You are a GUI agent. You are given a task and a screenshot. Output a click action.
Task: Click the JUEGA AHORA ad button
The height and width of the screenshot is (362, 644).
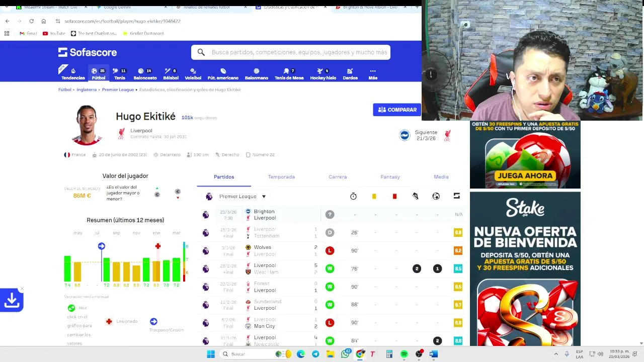tap(525, 175)
